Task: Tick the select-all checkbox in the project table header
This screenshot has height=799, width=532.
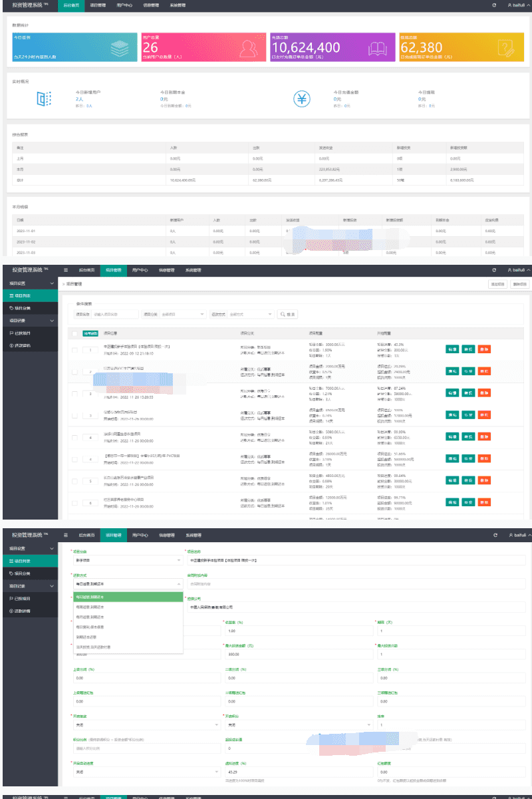Action: tap(74, 333)
